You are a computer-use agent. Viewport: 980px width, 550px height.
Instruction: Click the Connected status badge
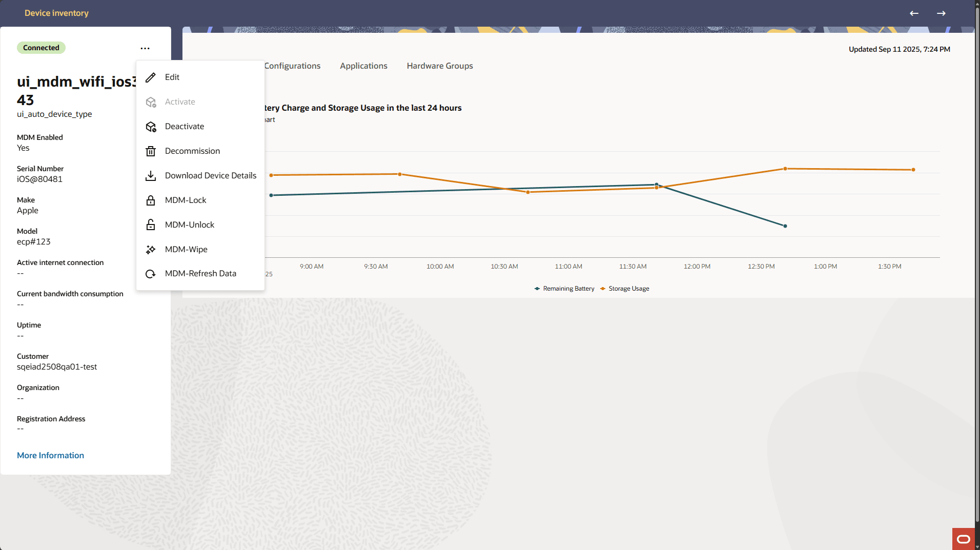click(x=41, y=47)
